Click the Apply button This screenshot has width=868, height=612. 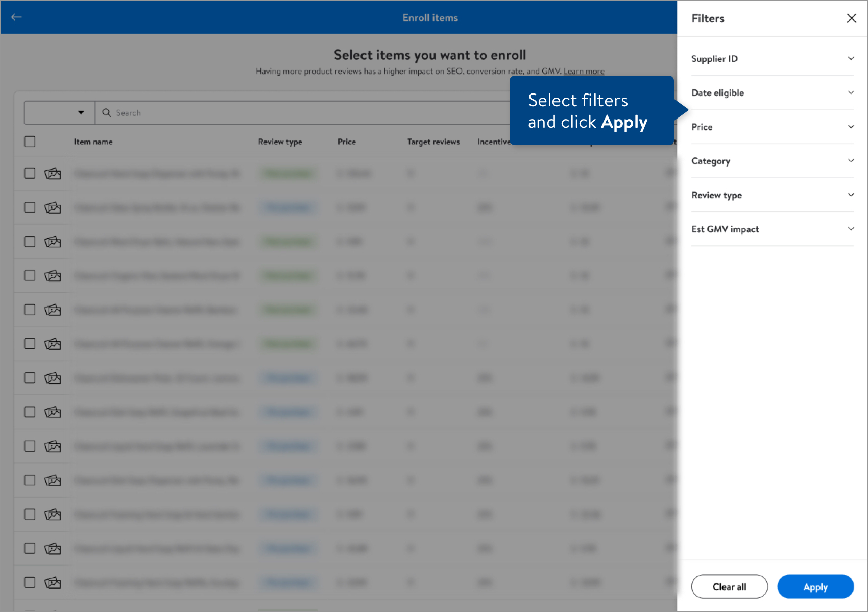tap(815, 586)
